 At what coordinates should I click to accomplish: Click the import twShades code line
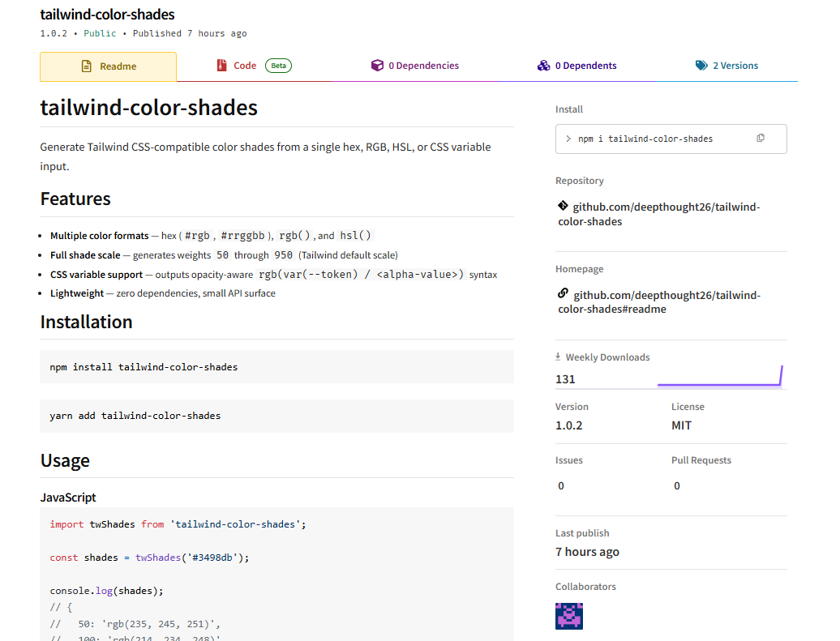178,524
